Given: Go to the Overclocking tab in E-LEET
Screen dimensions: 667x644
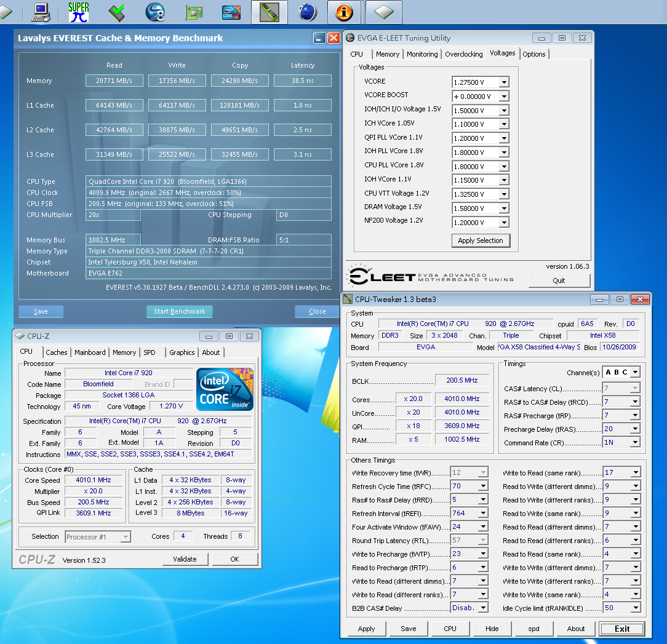Looking at the screenshot, I should tap(464, 54).
